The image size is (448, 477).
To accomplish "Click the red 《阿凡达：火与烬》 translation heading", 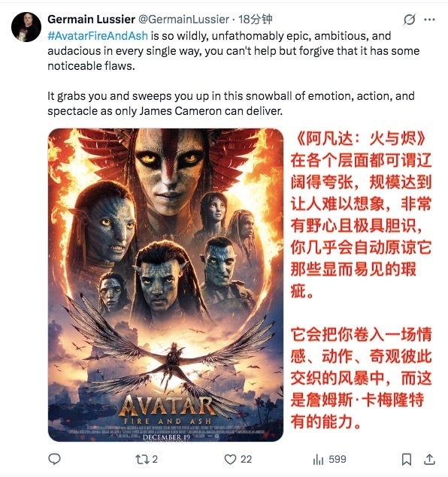I will pyautogui.click(x=360, y=138).
